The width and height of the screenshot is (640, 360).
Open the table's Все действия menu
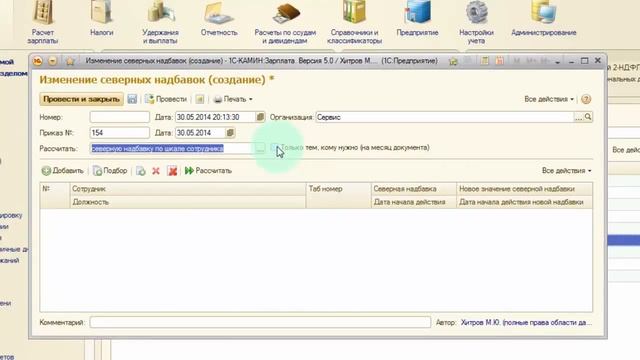point(567,171)
